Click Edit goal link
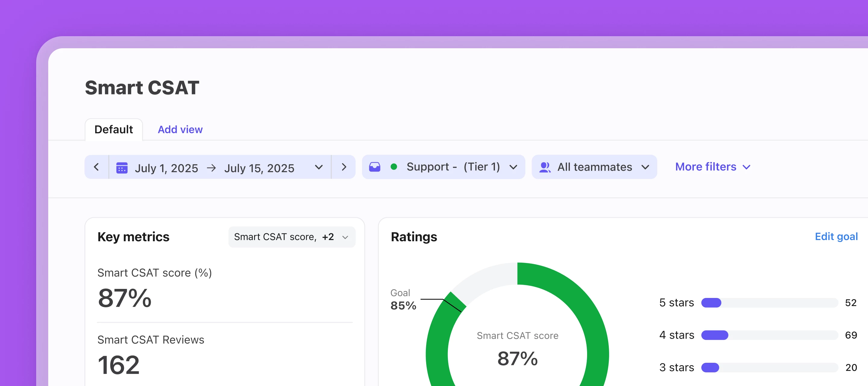The height and width of the screenshot is (386, 868). pyautogui.click(x=836, y=237)
